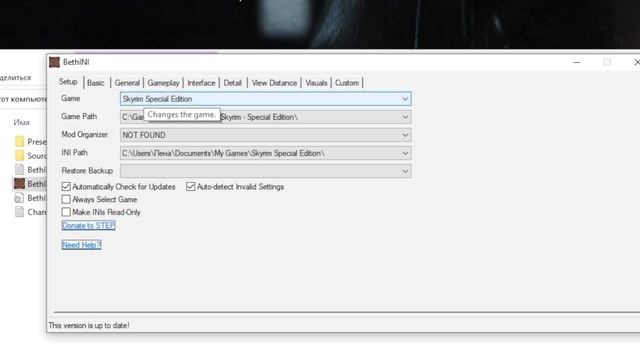Viewport: 640px width, 360px height.
Task: Click the Имя column header in Explorer
Action: point(21,122)
